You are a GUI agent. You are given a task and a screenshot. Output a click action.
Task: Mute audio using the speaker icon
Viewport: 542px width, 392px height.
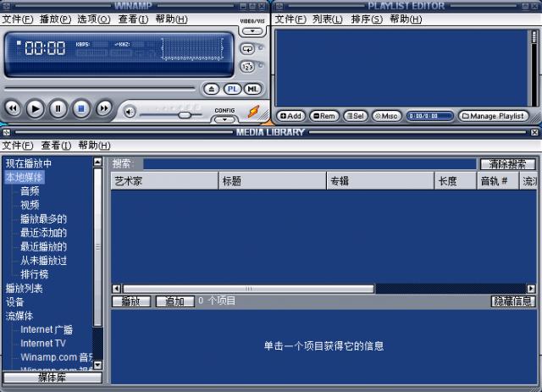(x=130, y=112)
